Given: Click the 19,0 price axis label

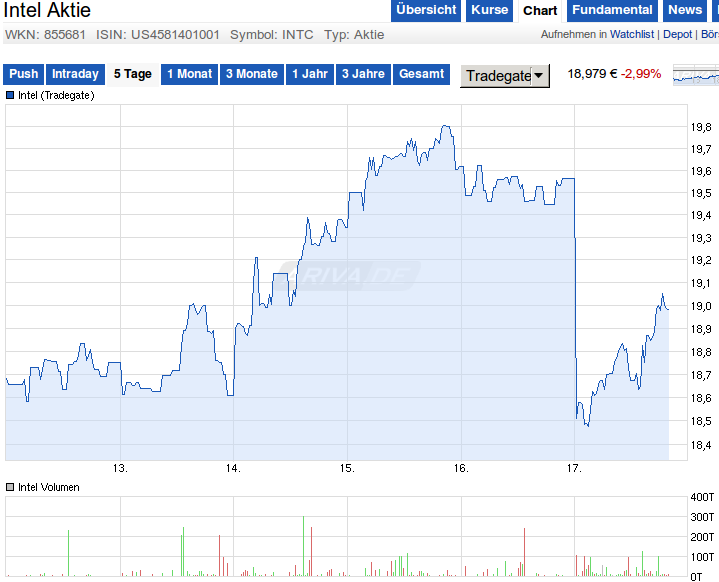Looking at the screenshot, I should pos(701,306).
